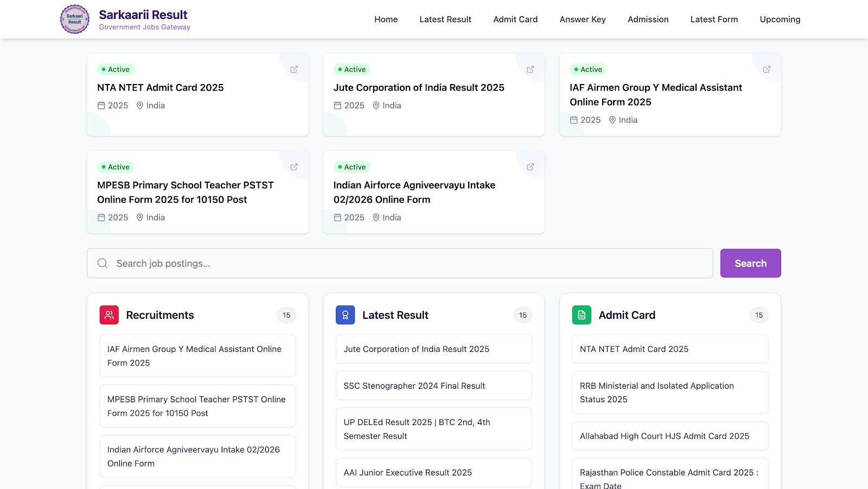Click Latest Result count badge 15
This screenshot has width=868, height=489.
click(x=523, y=315)
